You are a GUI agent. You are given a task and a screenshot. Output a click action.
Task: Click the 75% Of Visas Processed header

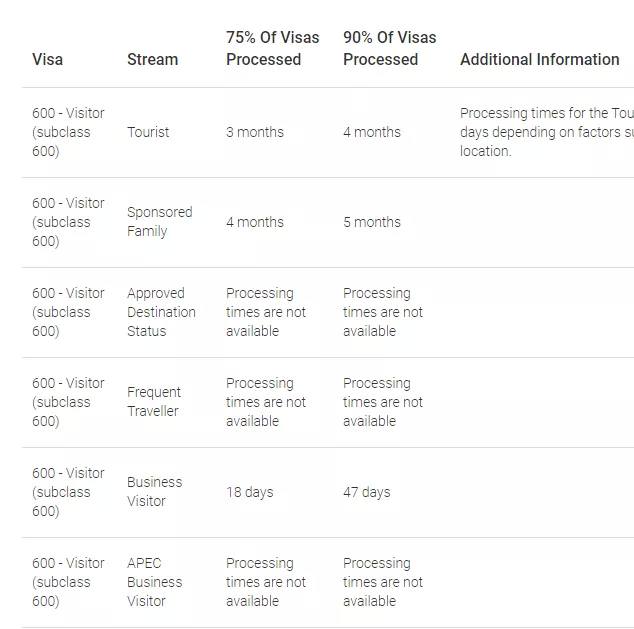[272, 48]
